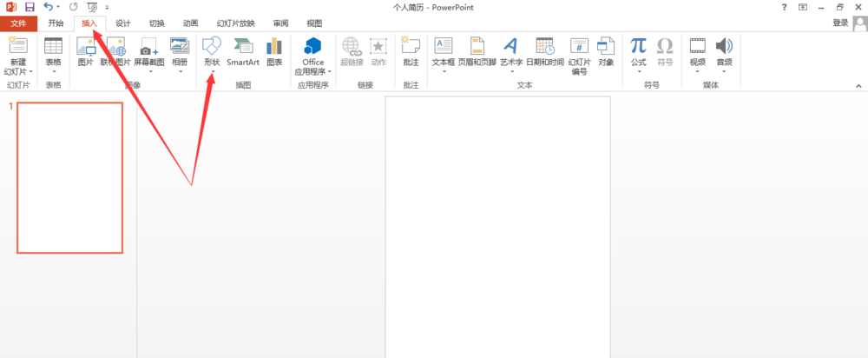The width and height of the screenshot is (868, 358).
Task: Switch to the Design (设计) tab
Action: [x=123, y=23]
